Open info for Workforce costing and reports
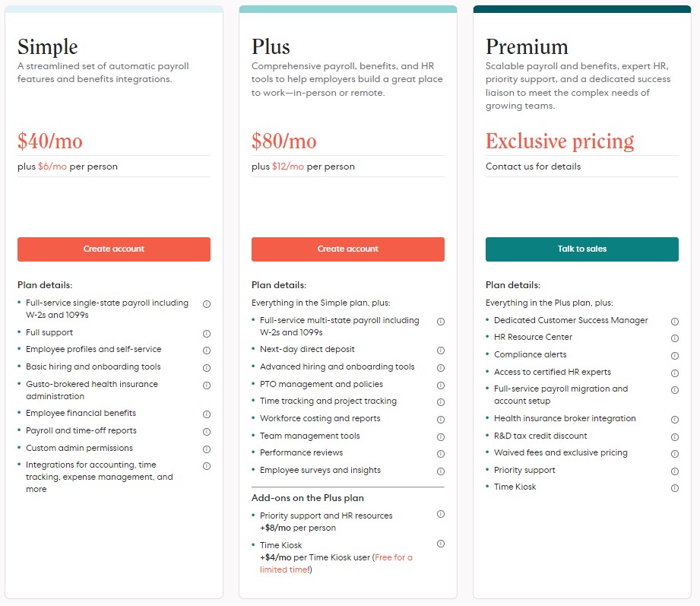Viewport: 700px width, 606px height. click(x=441, y=420)
